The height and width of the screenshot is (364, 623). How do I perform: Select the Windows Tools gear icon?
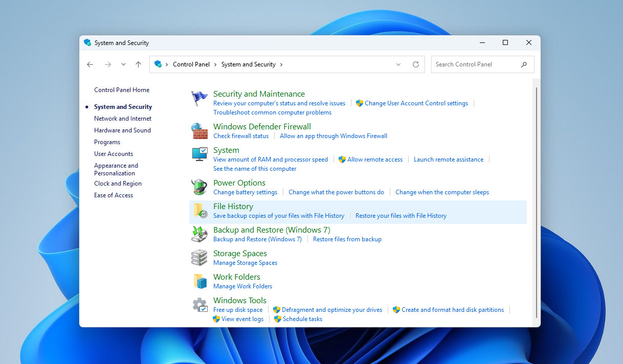199,304
